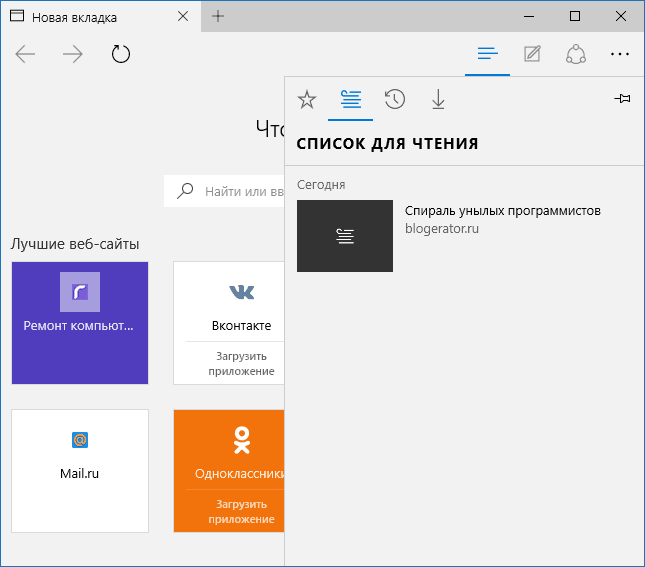
Task: Close the Edge browser window
Action: [621, 16]
